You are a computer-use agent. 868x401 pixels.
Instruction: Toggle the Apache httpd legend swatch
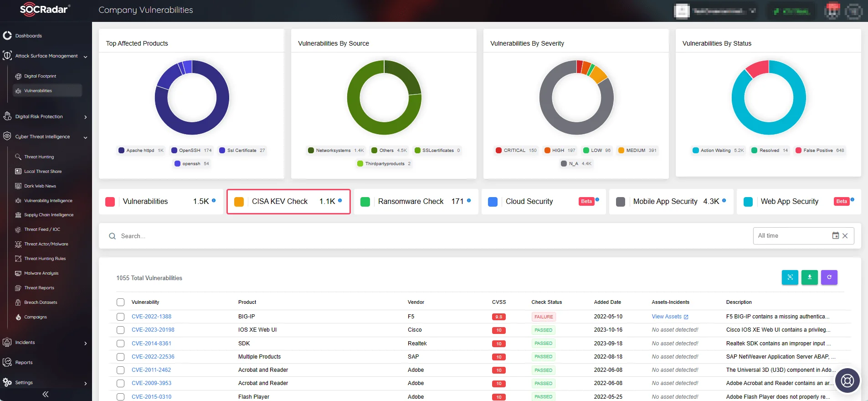(121, 151)
